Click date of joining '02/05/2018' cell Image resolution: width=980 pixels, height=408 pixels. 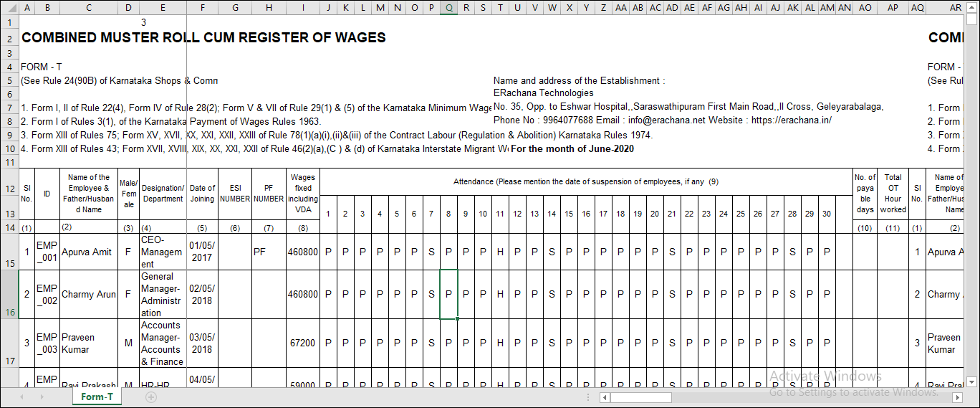point(202,294)
